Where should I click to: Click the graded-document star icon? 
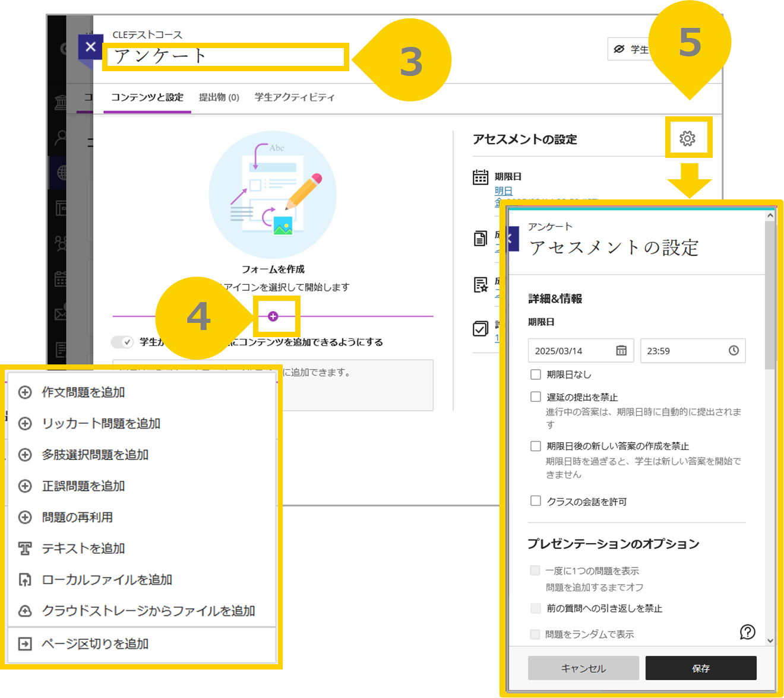click(x=480, y=285)
